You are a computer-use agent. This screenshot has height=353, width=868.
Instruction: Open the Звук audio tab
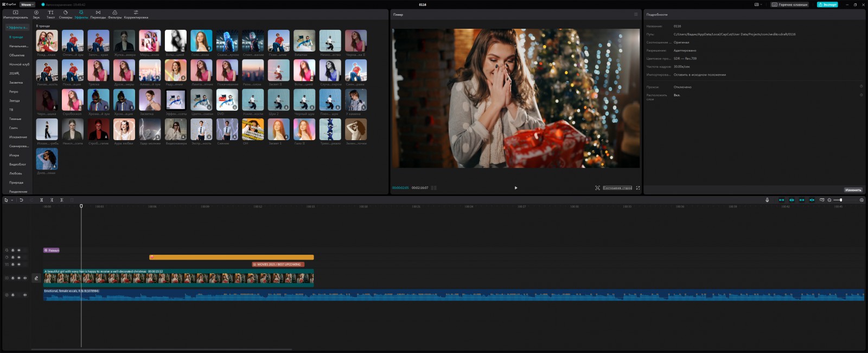pos(36,14)
